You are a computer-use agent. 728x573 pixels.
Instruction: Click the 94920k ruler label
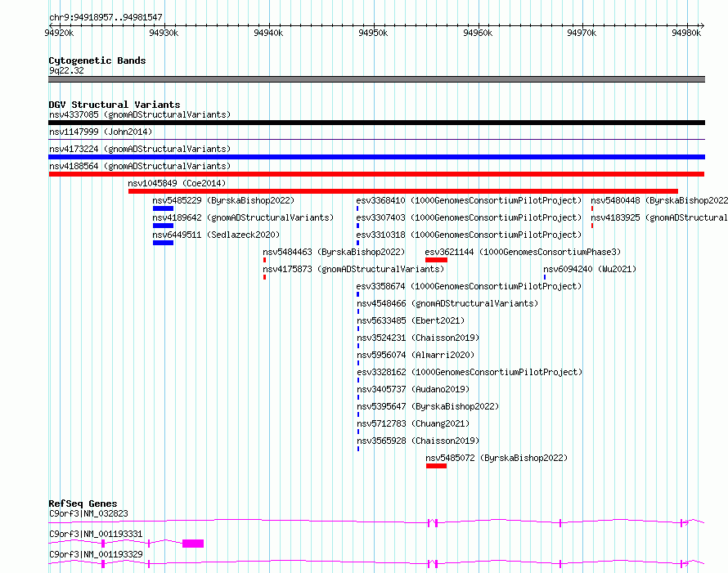click(x=59, y=33)
